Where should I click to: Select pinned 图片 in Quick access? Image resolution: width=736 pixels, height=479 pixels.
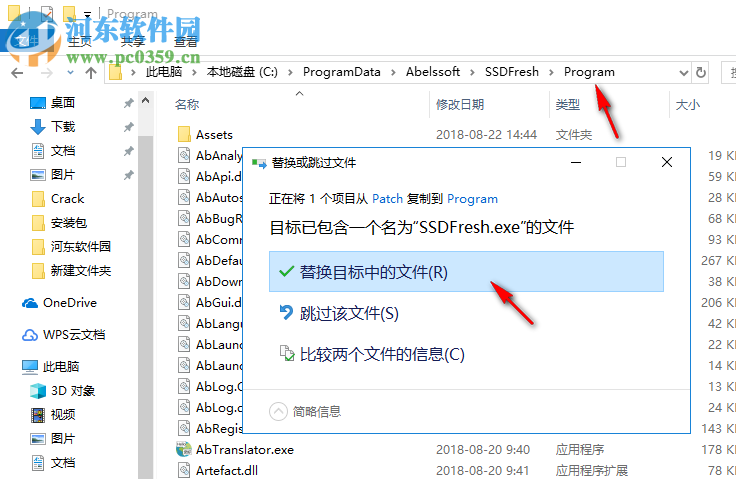point(63,175)
